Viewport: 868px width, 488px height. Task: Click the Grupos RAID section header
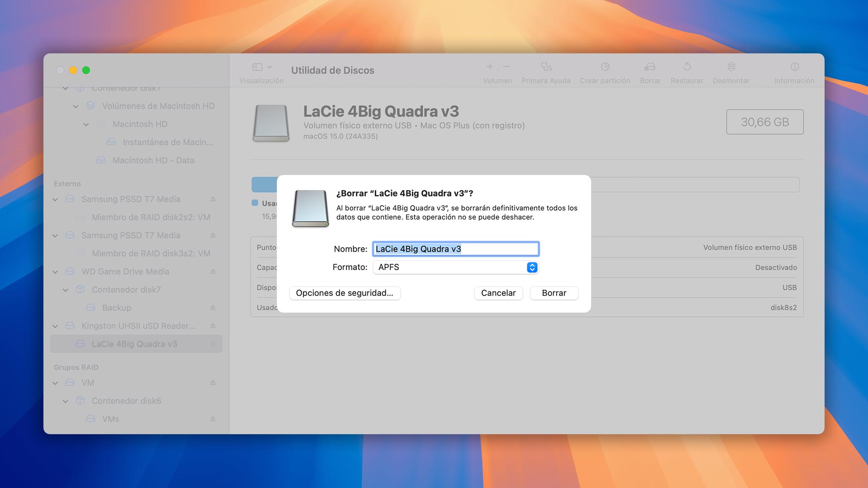[x=76, y=367]
